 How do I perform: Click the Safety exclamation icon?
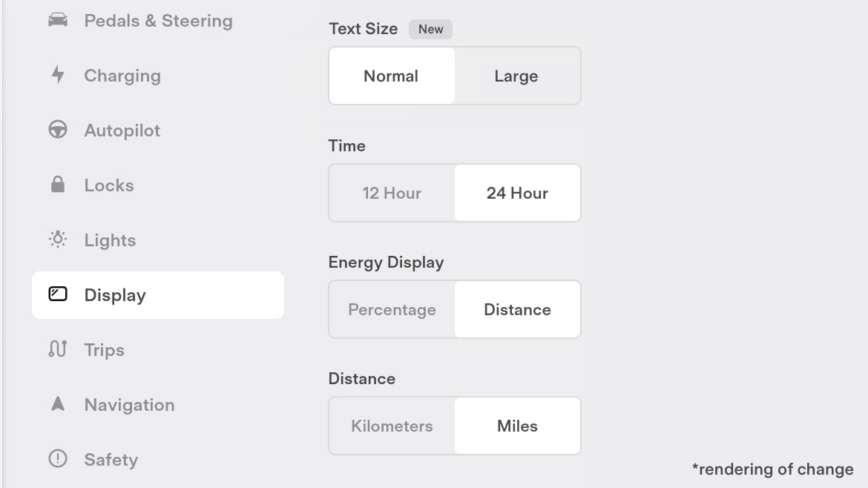58,458
